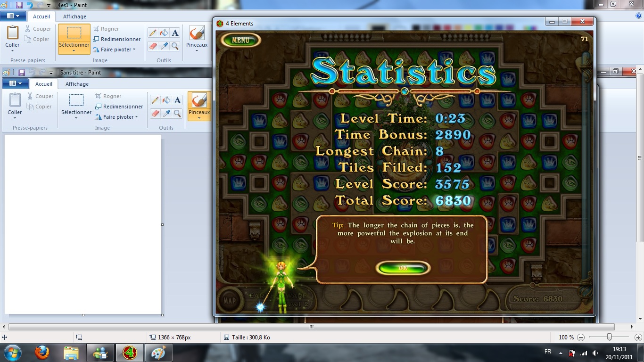This screenshot has width=644, height=362.
Task: Choose the Eraser tool in 4es1 Paint window
Action: (x=152, y=46)
